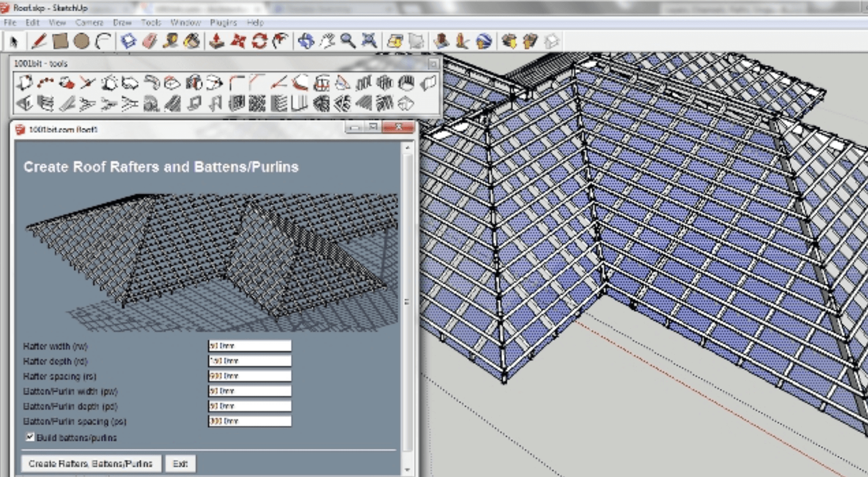Click the Preview in Google Earth icon
This screenshot has height=477, width=868.
click(484, 41)
